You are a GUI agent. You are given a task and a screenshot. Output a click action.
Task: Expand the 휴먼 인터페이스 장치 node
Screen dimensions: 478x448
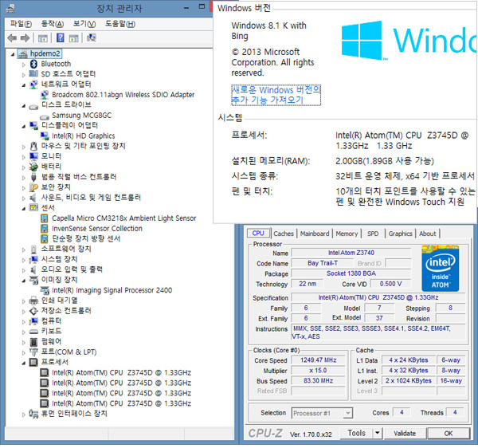(x=24, y=415)
